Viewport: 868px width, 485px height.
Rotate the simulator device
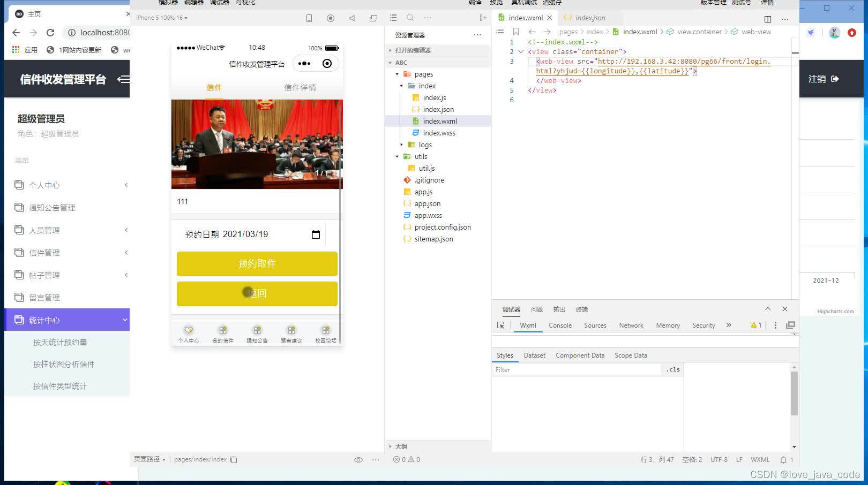pos(309,18)
